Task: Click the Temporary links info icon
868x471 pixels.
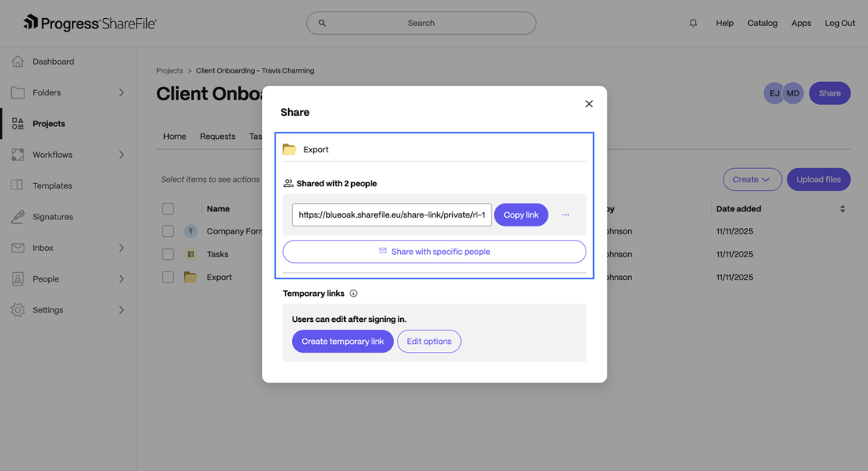Action: [354, 293]
